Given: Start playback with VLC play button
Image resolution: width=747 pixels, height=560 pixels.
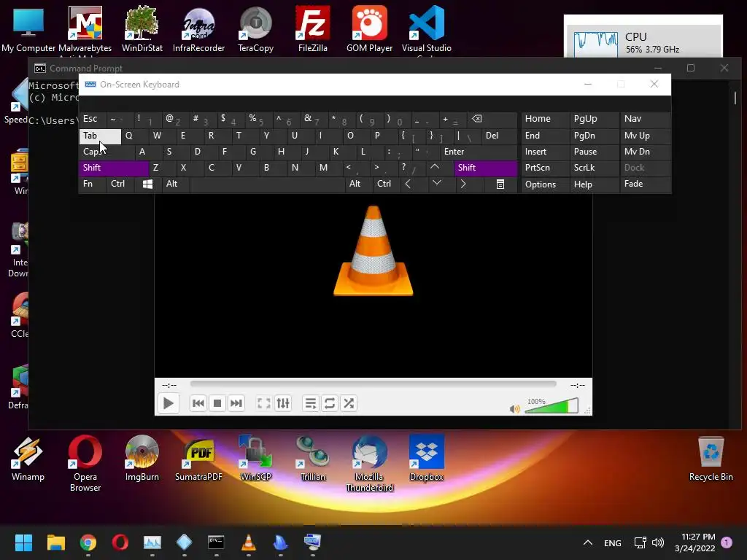Looking at the screenshot, I should [169, 403].
